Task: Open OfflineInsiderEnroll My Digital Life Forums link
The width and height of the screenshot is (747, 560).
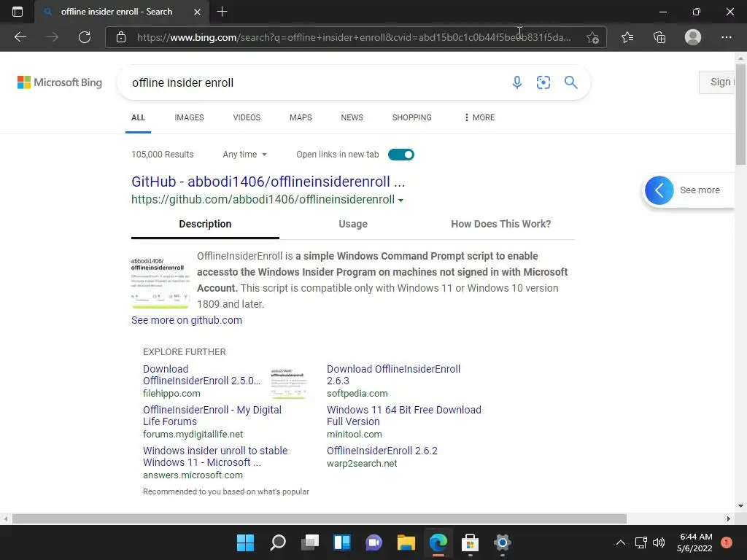Action: pos(212,416)
